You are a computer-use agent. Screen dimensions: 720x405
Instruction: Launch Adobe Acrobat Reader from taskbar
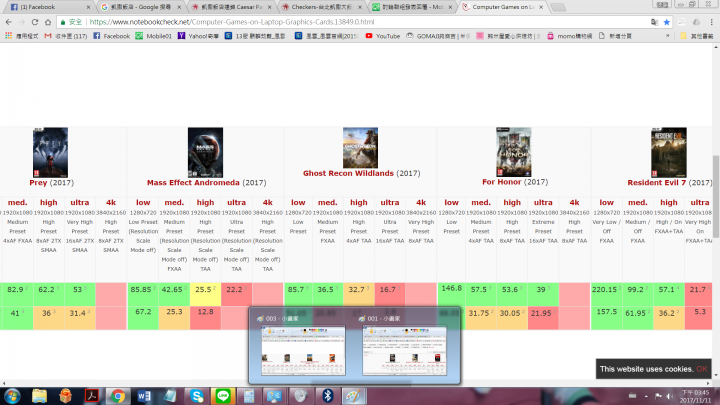[x=92, y=396]
